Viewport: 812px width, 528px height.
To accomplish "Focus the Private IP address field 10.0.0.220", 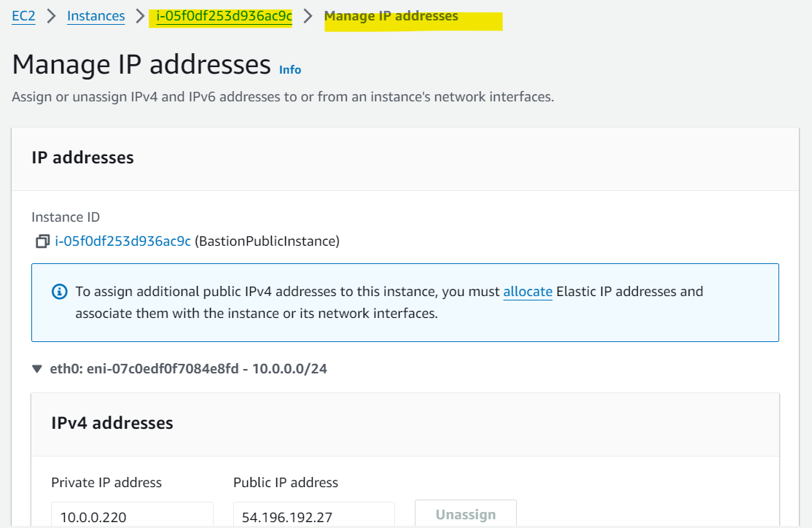I will tap(132, 515).
